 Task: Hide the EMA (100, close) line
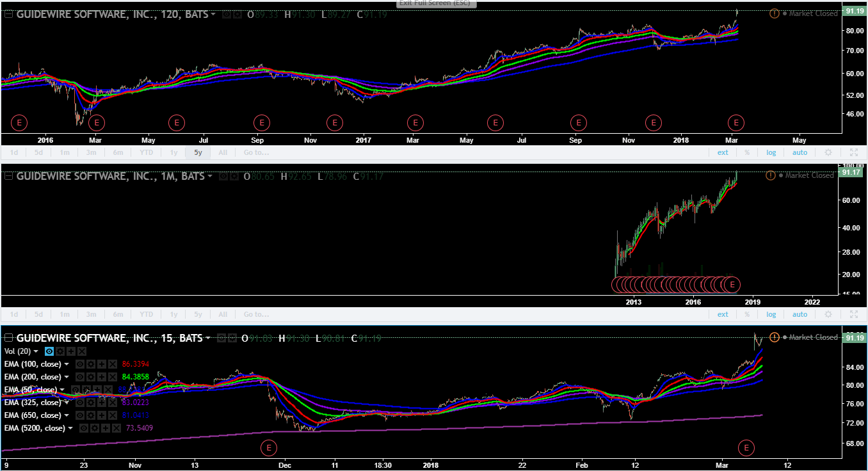(80, 364)
